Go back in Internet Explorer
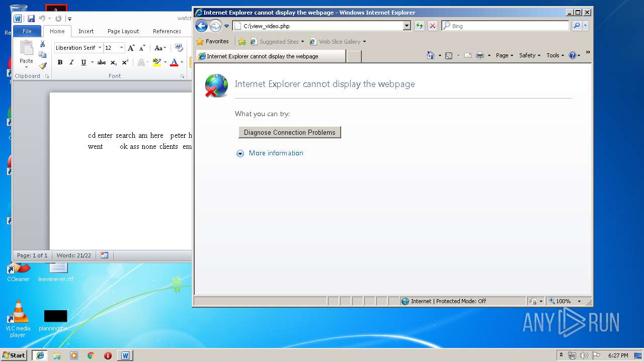Viewport: 644px width, 362px height. pos(201,26)
